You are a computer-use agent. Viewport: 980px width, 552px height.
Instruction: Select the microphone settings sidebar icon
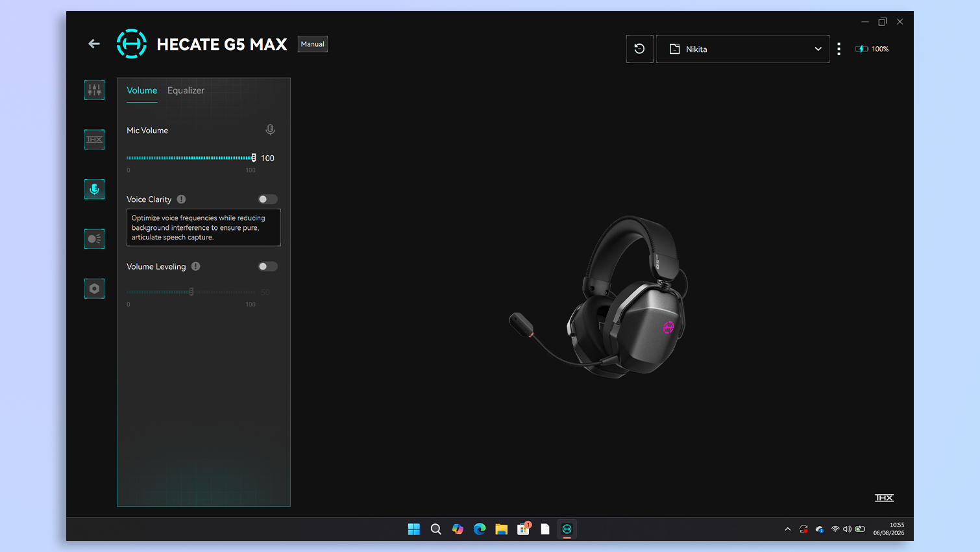point(94,189)
